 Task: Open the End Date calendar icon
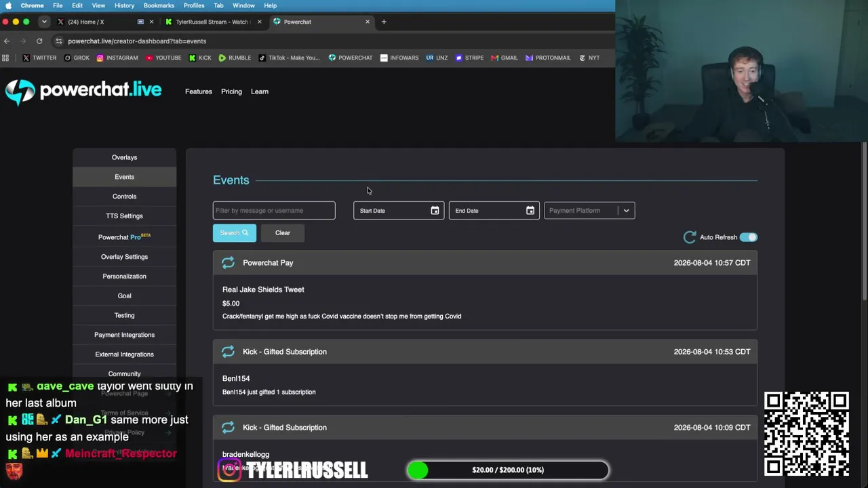[530, 210]
